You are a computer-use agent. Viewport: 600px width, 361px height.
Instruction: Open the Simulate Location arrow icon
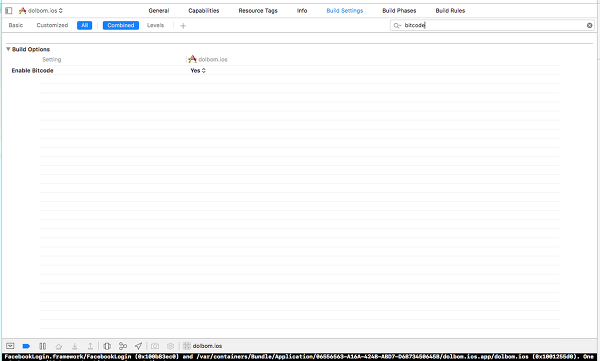(x=139, y=346)
